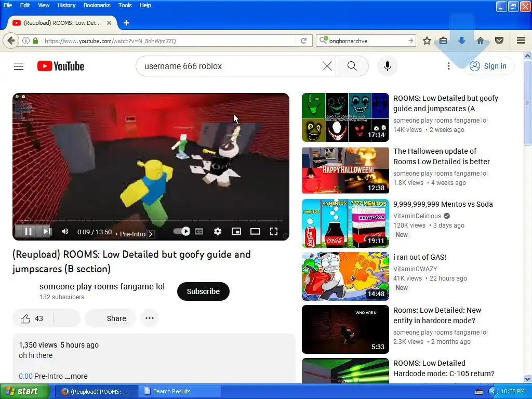Toggle closed captions CC button

tap(199, 231)
